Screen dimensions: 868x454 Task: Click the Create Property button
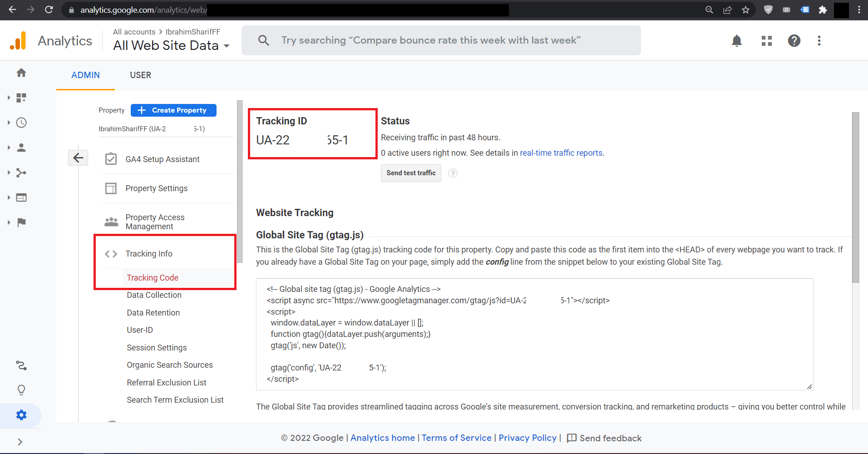click(x=173, y=110)
